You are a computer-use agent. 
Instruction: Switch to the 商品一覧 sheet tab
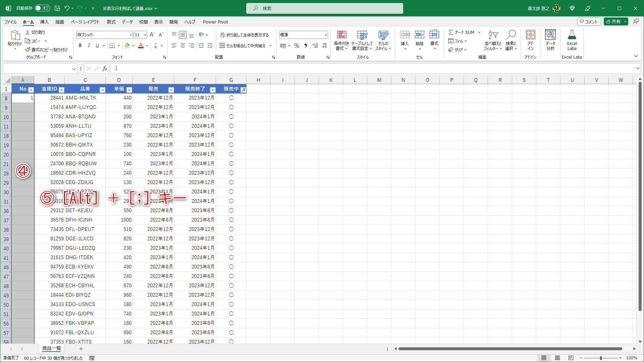52,349
